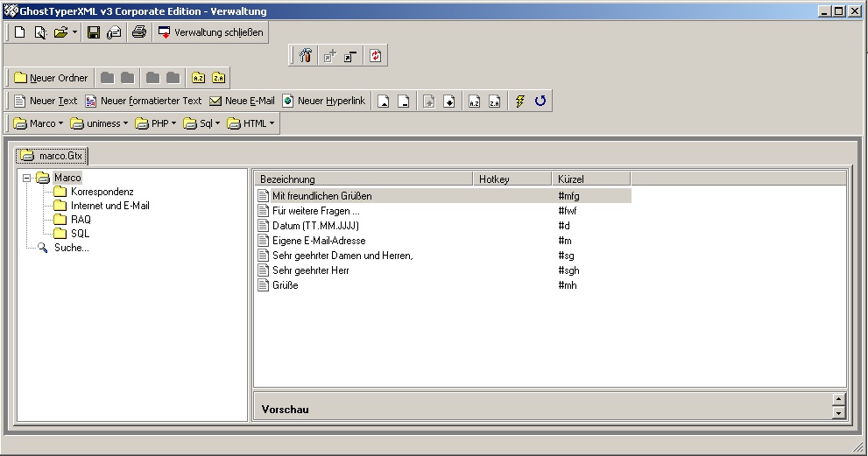Click the blue circular arrow icon
868x456 pixels.
tap(540, 102)
